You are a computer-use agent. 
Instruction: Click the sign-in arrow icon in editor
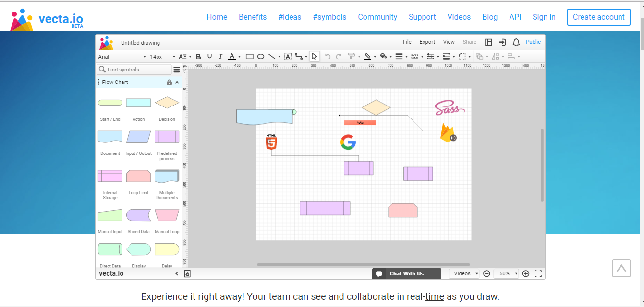(503, 42)
